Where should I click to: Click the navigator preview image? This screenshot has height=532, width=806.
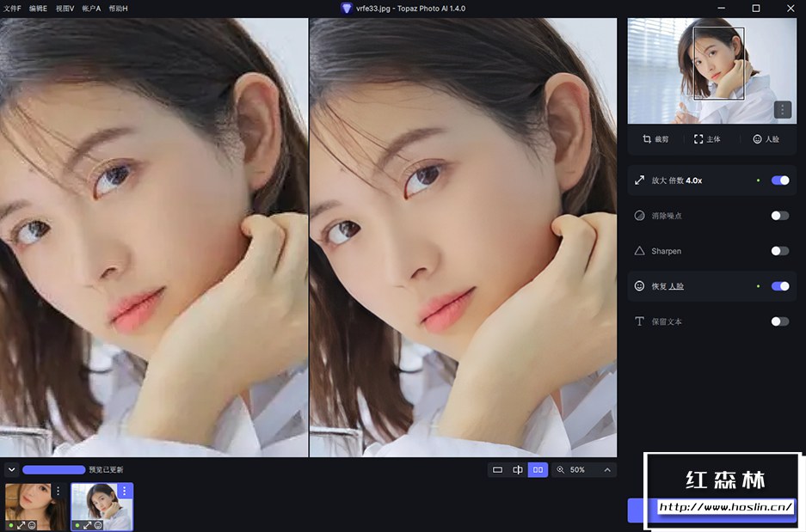712,70
